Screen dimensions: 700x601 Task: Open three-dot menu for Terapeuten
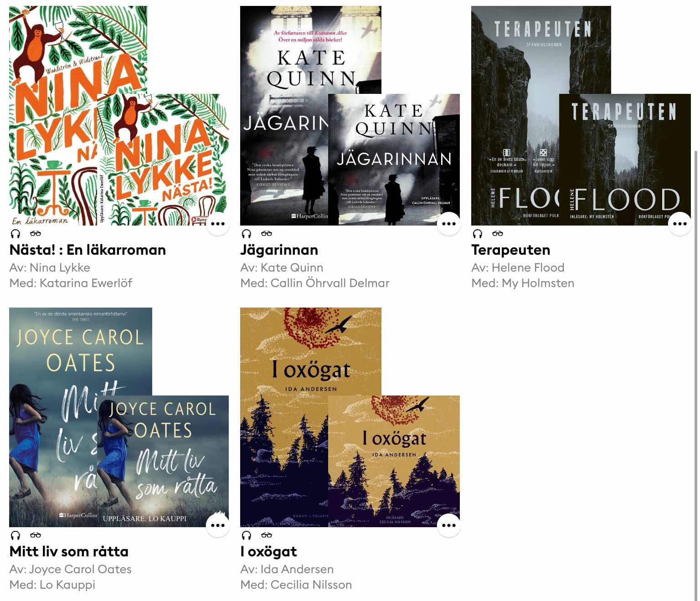(680, 224)
